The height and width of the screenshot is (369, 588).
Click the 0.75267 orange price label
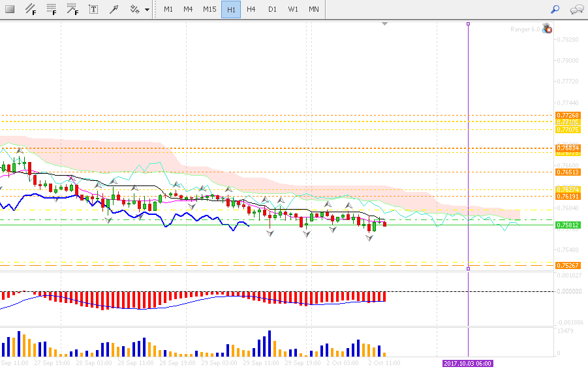(x=568, y=265)
